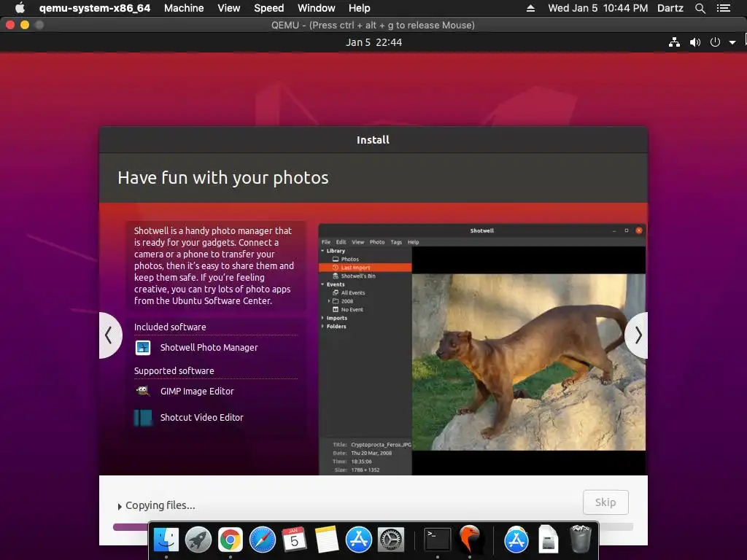
Task: Expand the Folders tree node
Action: 322,327
